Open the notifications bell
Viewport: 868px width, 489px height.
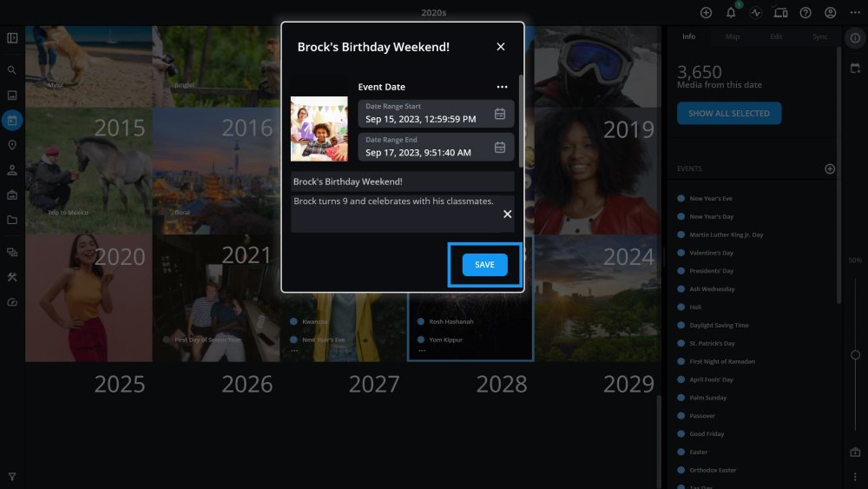point(731,13)
